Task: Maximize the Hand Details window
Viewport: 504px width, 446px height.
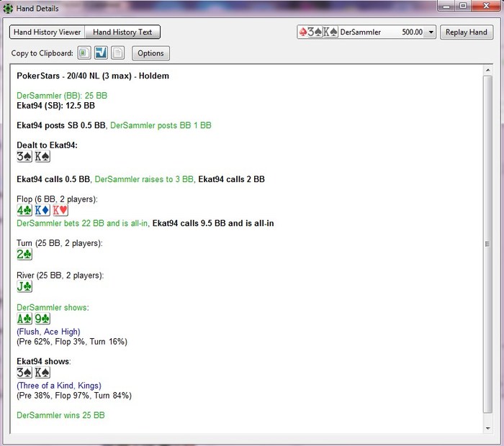Action: tap(463, 6)
